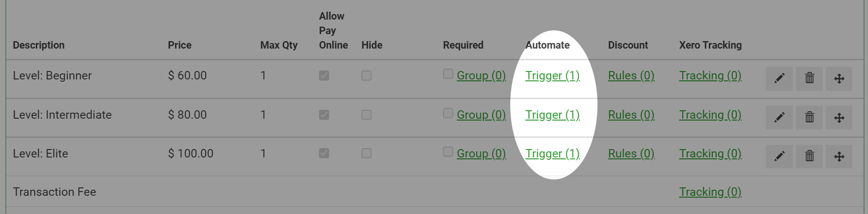
Task: Open Trigger (1) for Level: Elite
Action: [x=552, y=154]
